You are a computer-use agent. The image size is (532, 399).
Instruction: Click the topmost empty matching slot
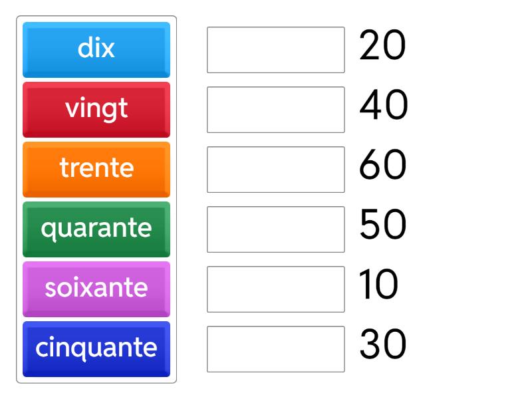tap(275, 48)
